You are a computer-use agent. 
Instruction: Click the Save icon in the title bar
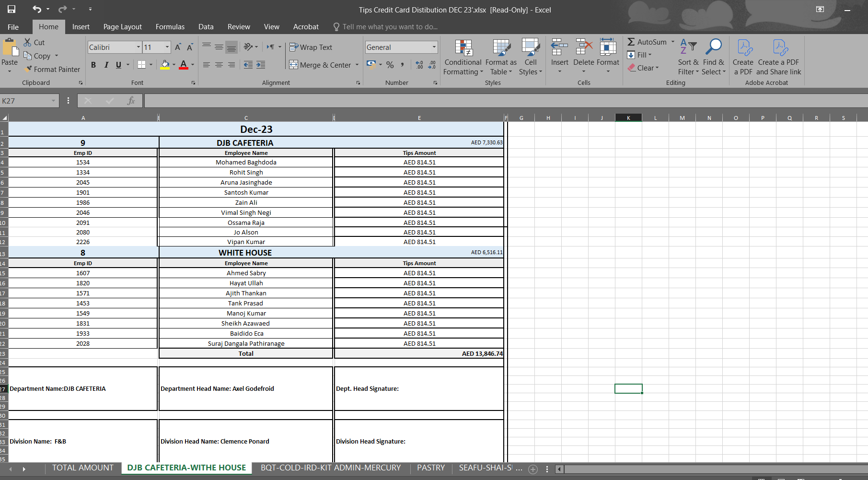(12, 9)
